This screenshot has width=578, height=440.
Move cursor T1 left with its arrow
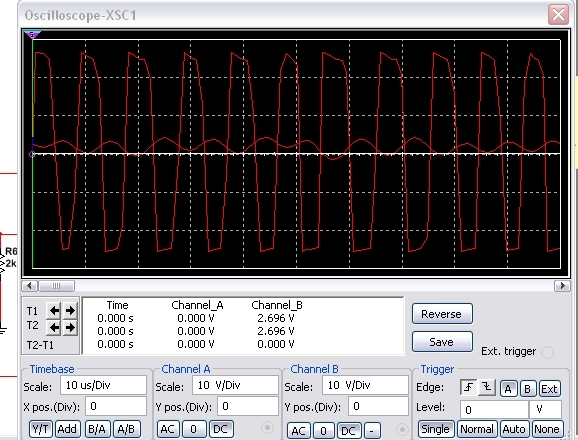pos(54,311)
